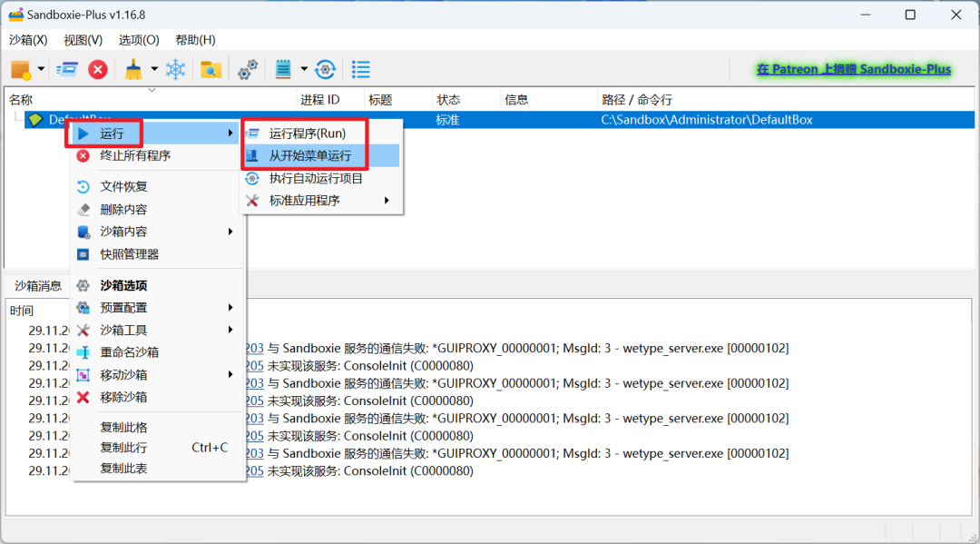Select 运行程序(Run) in the submenu
The width and height of the screenshot is (980, 544).
[x=321, y=134]
